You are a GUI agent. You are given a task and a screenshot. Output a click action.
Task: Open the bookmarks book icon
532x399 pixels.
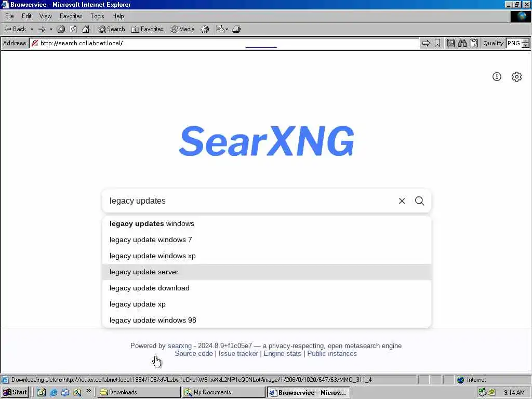[x=451, y=43]
